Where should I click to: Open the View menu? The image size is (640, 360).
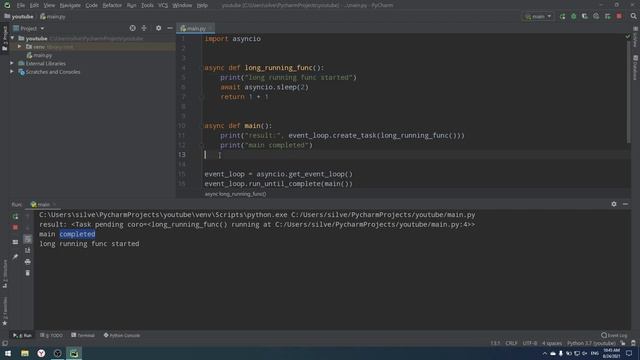pos(49,5)
